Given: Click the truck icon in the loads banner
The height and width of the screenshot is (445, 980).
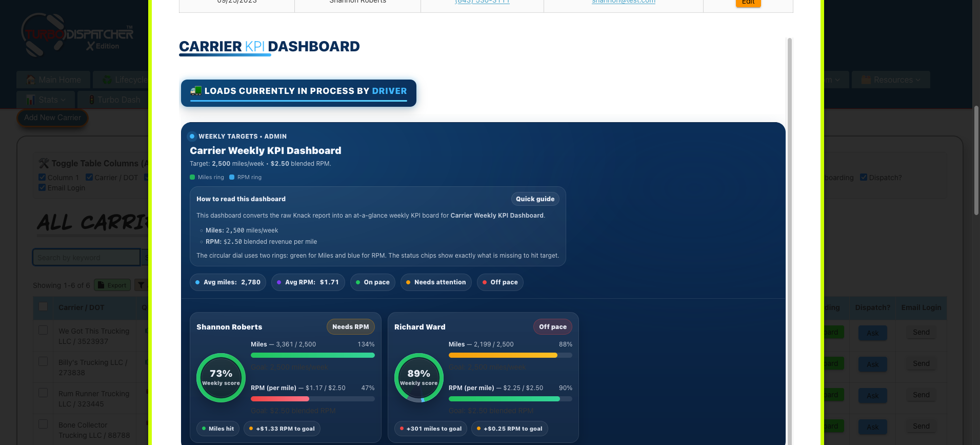Looking at the screenshot, I should tap(195, 91).
